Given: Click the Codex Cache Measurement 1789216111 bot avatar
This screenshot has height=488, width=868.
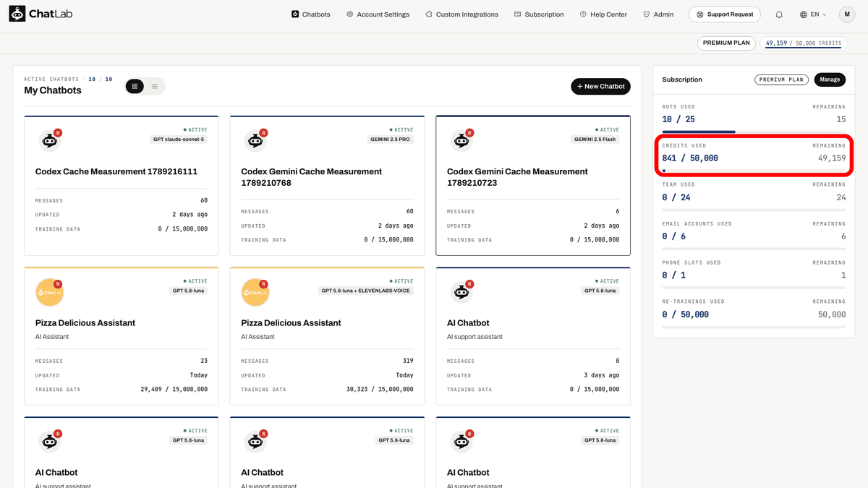Looking at the screenshot, I should pos(49,141).
